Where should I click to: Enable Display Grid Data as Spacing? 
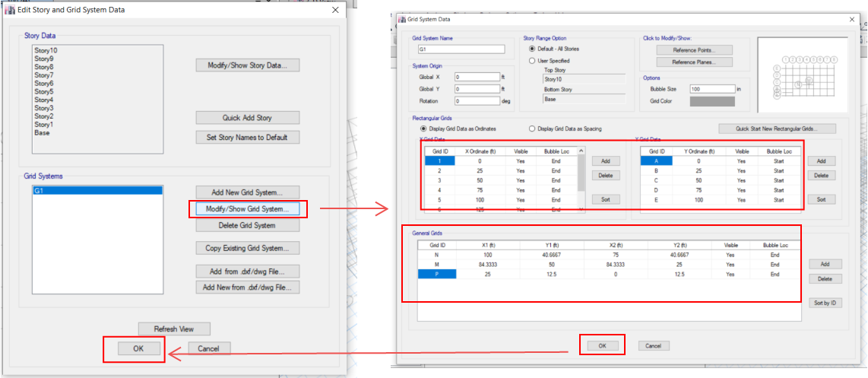(x=532, y=129)
